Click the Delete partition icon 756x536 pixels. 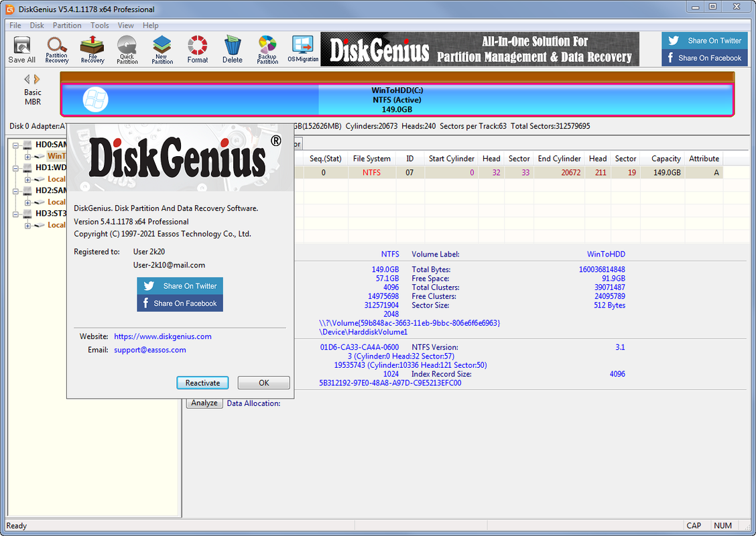233,50
